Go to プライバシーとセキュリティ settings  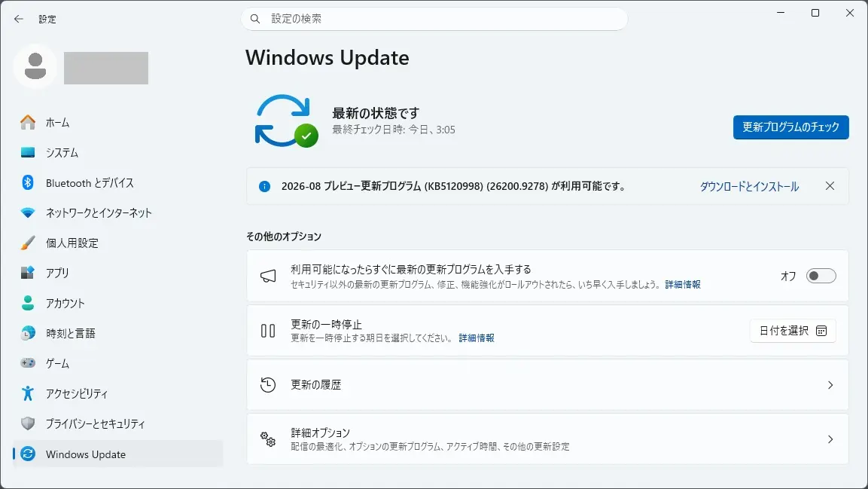pyautogui.click(x=117, y=423)
